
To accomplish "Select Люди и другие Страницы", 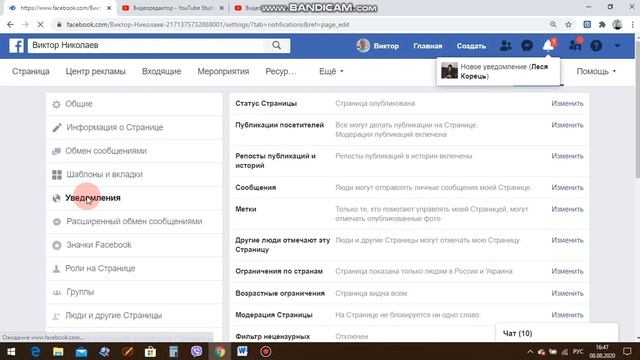I will pos(134,316).
